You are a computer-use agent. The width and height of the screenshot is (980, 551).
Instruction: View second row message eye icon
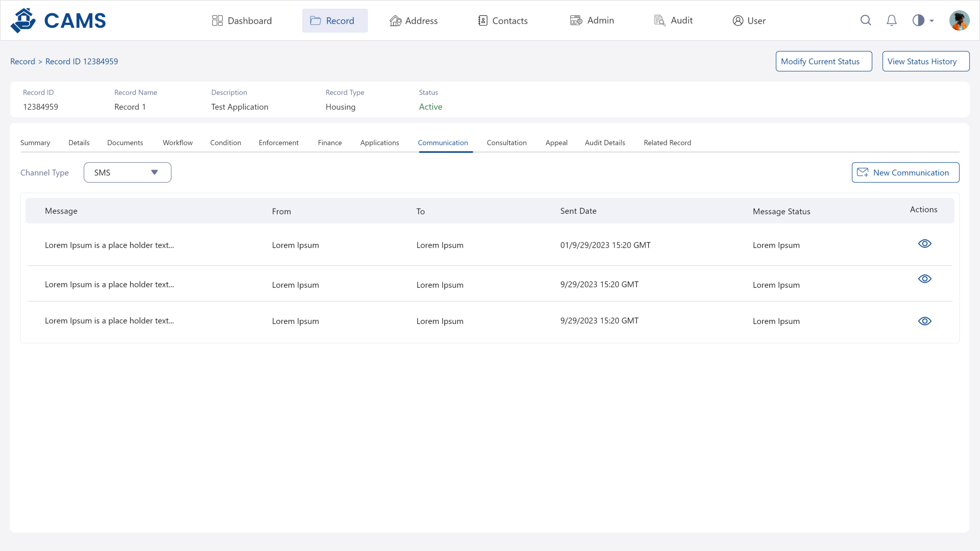924,279
